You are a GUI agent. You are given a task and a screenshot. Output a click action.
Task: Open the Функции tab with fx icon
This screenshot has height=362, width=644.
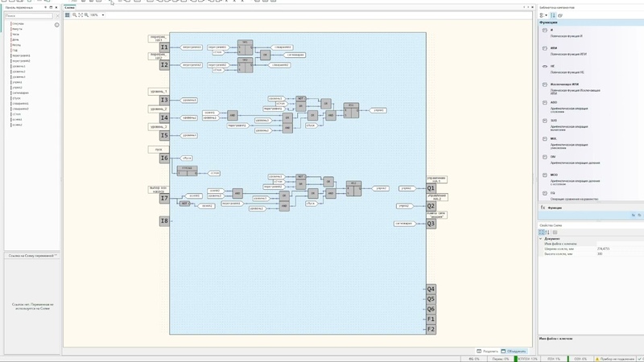click(551, 208)
